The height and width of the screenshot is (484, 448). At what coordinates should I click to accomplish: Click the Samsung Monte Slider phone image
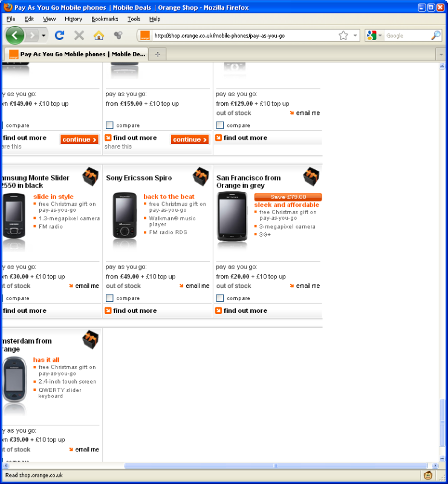click(14, 215)
